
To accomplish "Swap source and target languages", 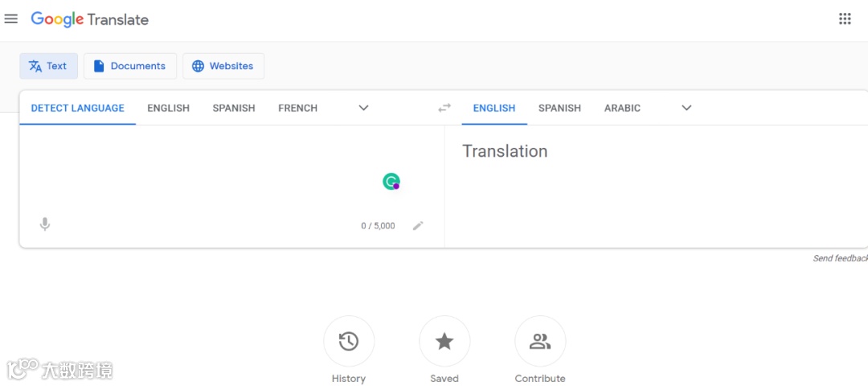I will 444,108.
